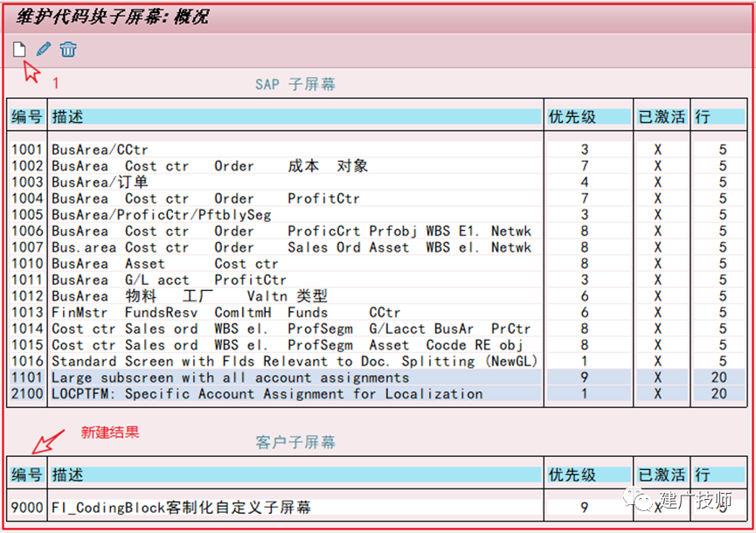Select subscreen number 1002
756x533 pixels.
(x=27, y=166)
